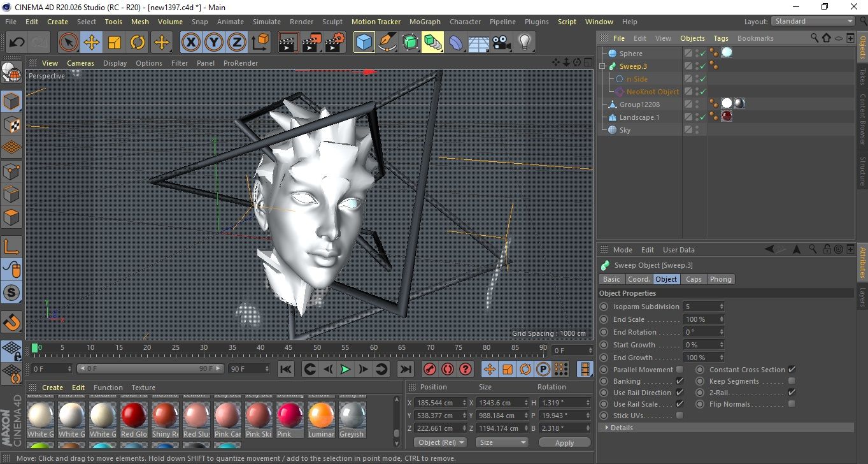Toggle Snap magnet icon
Screen dimensions: 868x464
[11, 321]
